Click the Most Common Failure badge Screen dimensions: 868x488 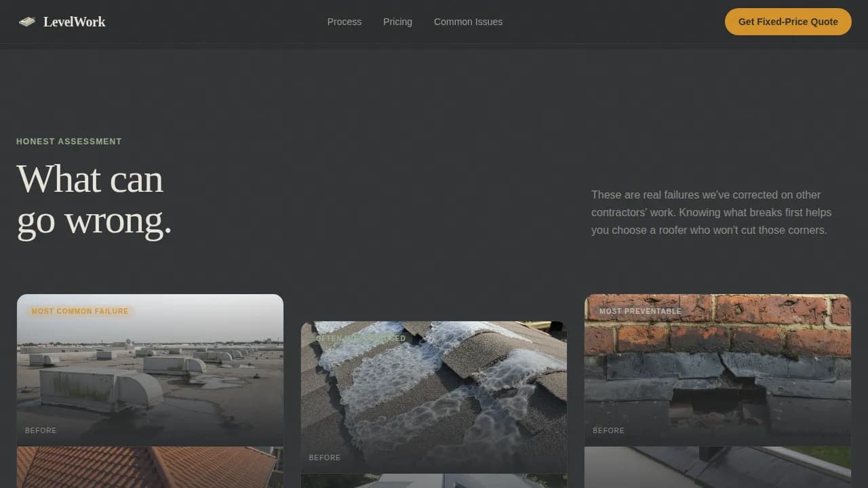pos(80,311)
